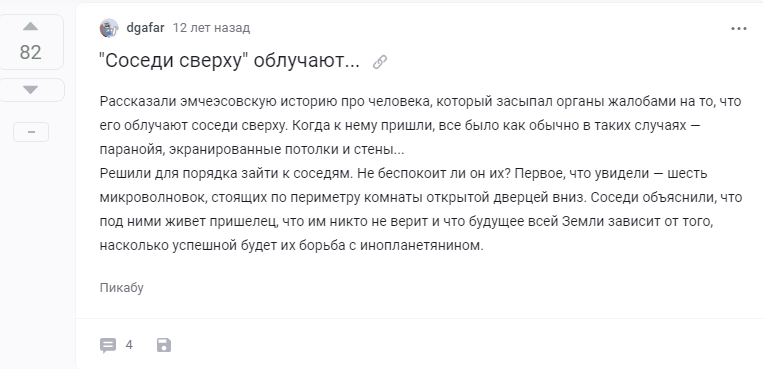Click the comment count number 4

[x=129, y=345]
